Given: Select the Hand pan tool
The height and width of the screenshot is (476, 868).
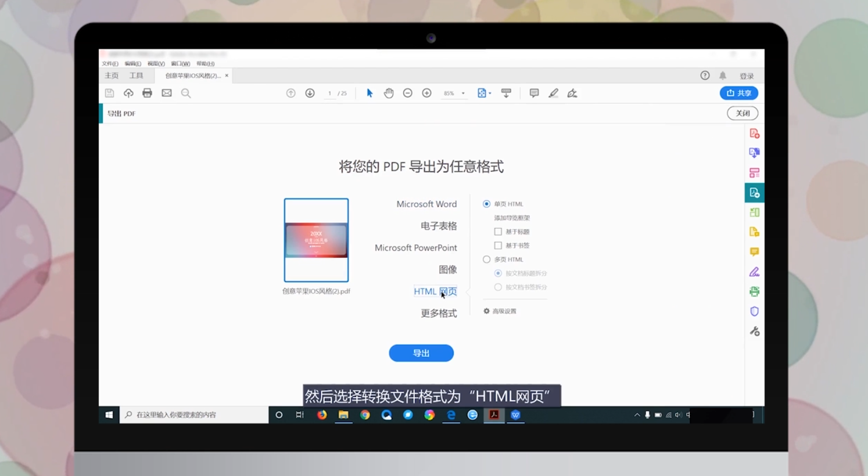Looking at the screenshot, I should tap(389, 93).
